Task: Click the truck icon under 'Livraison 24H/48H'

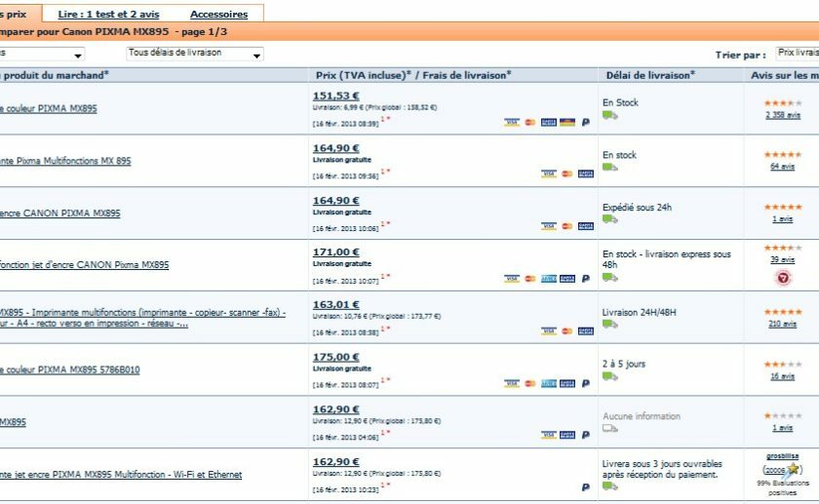Action: point(609,325)
